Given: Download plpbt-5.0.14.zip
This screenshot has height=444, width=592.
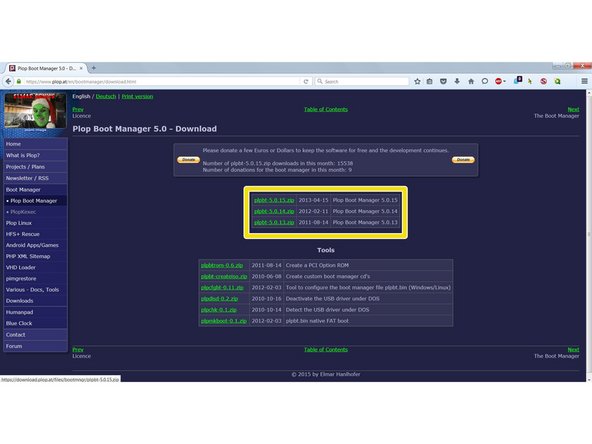Looking at the screenshot, I should point(274,211).
